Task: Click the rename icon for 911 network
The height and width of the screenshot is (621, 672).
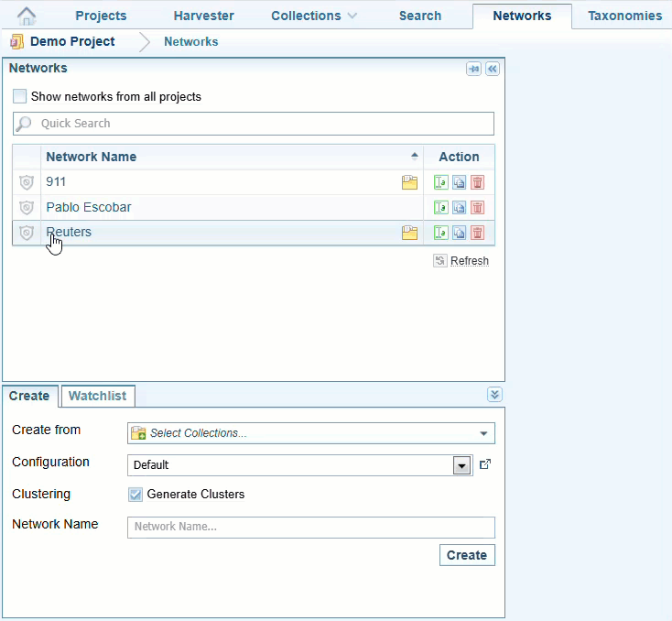Action: tap(440, 182)
